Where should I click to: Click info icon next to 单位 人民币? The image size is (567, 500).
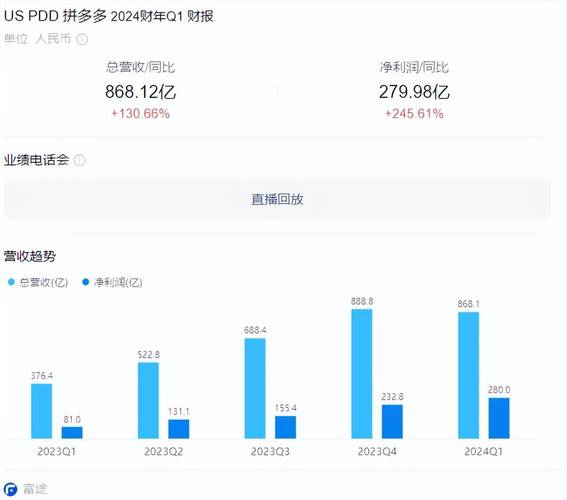82,39
